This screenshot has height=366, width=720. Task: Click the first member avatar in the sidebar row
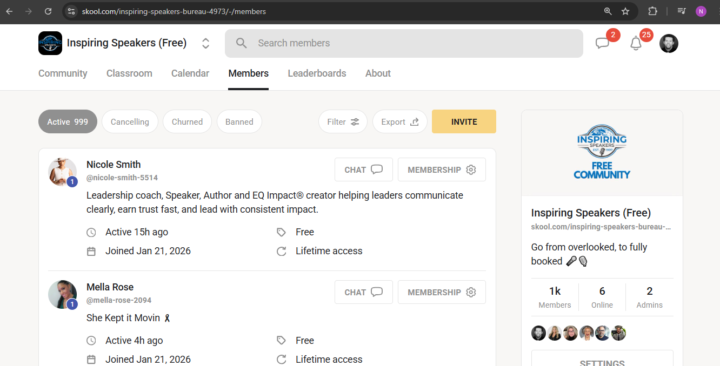pos(539,333)
